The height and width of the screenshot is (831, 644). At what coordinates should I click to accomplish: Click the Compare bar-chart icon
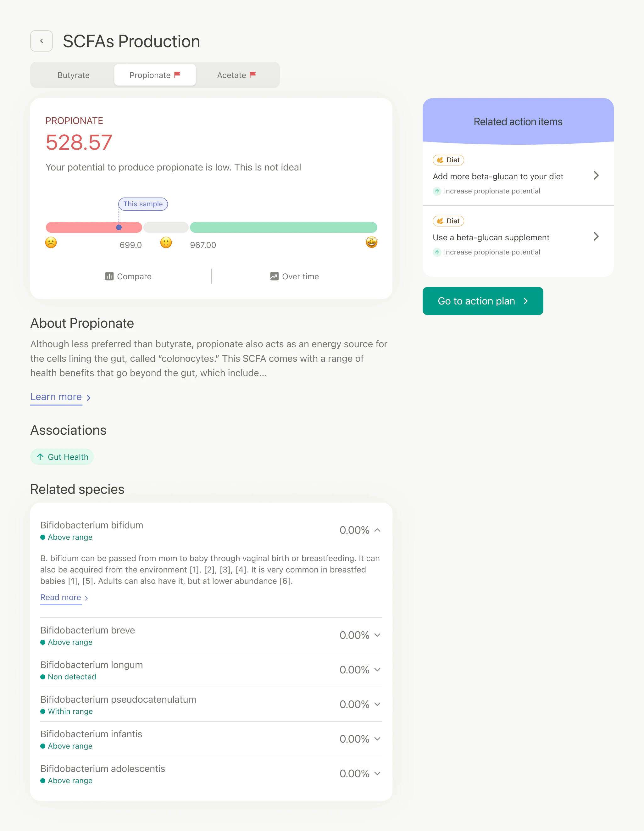(x=109, y=276)
